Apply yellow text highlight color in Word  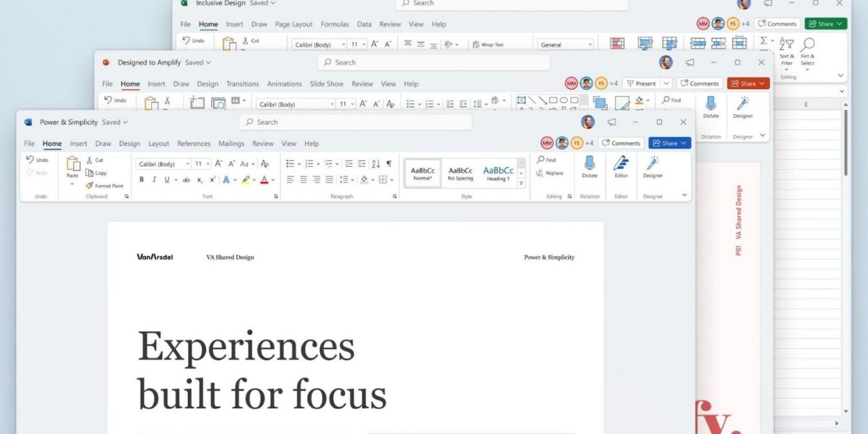(245, 180)
